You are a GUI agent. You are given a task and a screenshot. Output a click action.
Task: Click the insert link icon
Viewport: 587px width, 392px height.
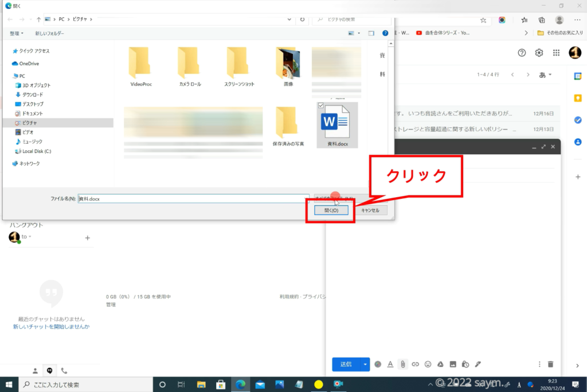(416, 364)
